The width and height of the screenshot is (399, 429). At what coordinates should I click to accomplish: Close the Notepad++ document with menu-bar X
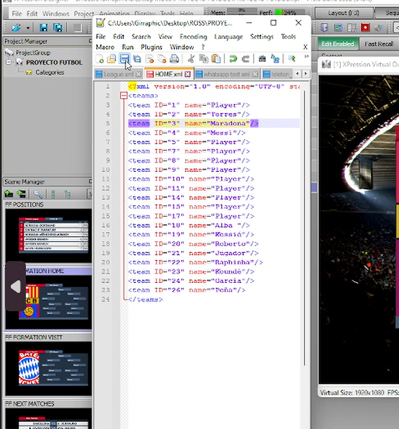(x=305, y=47)
